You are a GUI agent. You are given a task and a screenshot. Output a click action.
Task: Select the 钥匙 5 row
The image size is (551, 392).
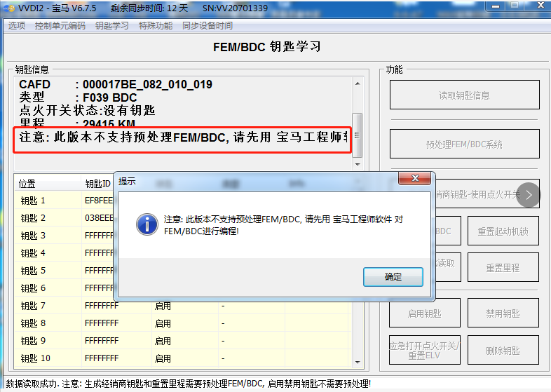(x=65, y=271)
